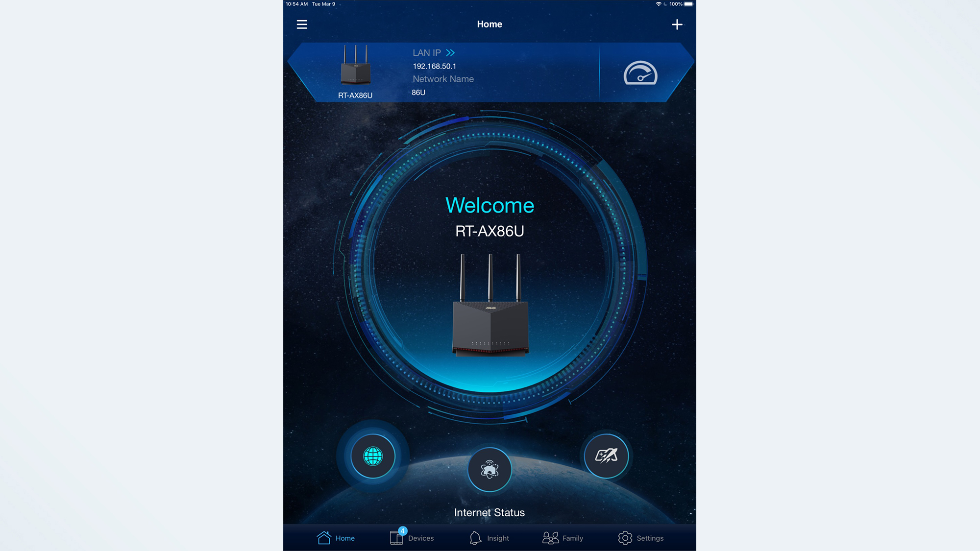Click the network name 86U label

(418, 92)
